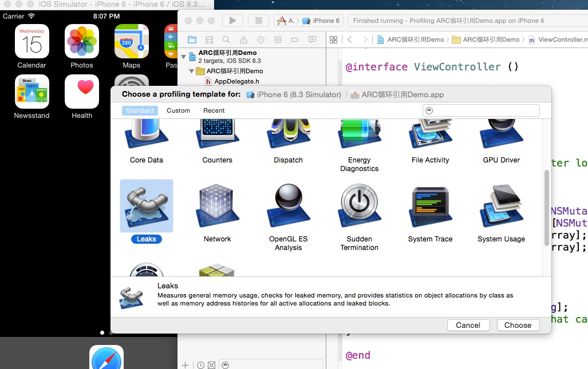Image resolution: width=588 pixels, height=369 pixels.
Task: Click the template list vertical scrollbar
Action: pos(546,208)
